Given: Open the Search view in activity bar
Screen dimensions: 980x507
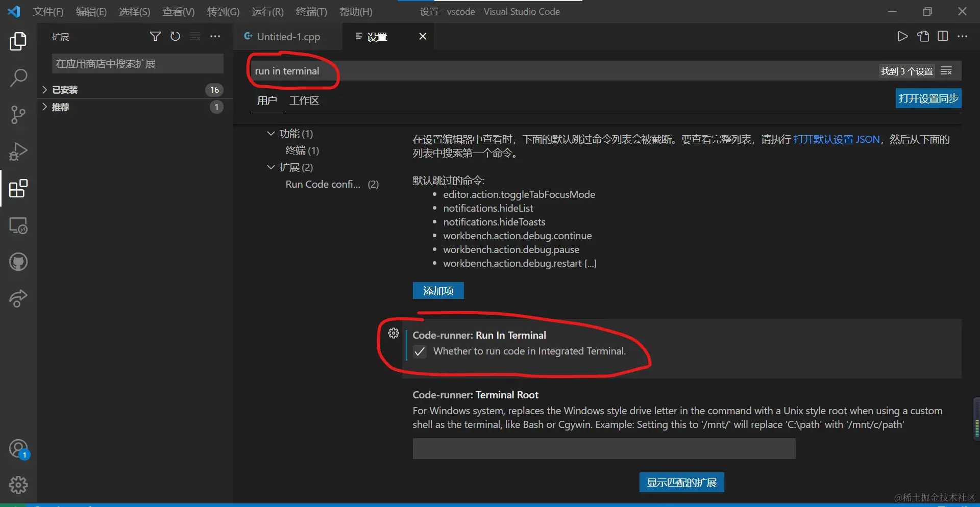Looking at the screenshot, I should [18, 78].
